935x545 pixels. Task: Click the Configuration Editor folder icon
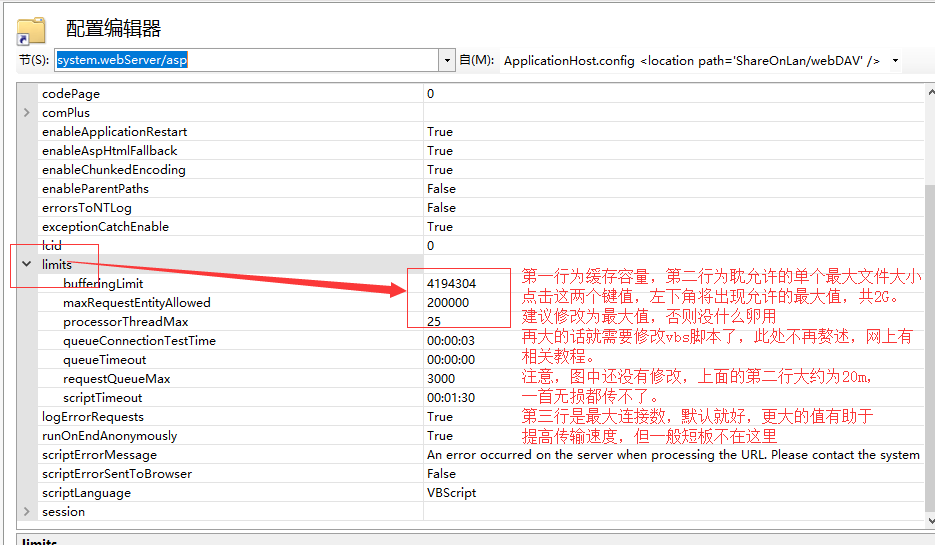31,31
